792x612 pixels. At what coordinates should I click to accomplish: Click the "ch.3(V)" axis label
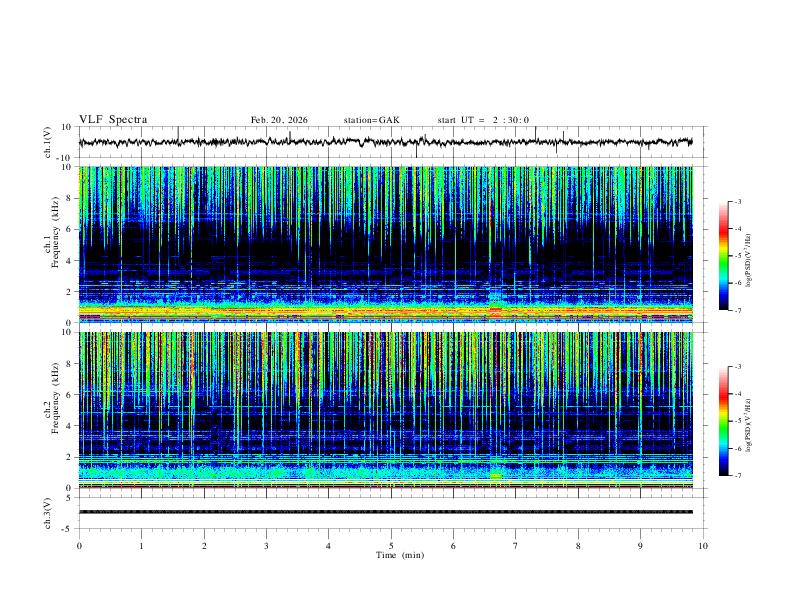48,513
